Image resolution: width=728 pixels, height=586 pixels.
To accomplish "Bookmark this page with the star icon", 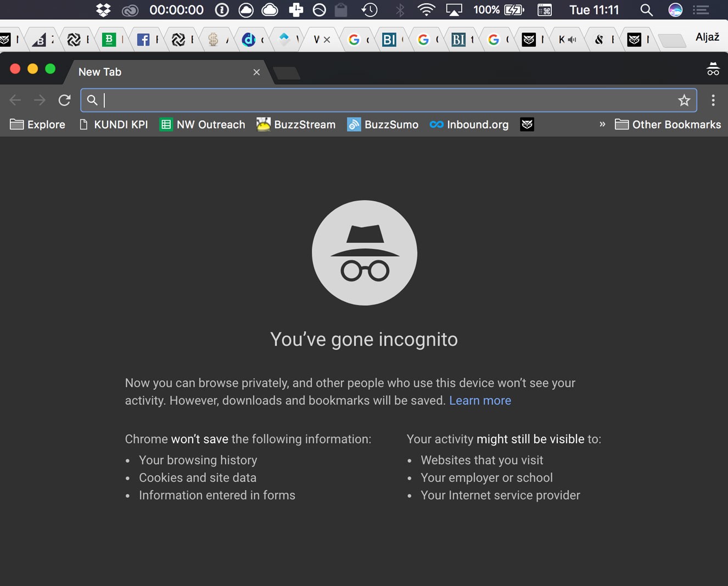I will [684, 100].
